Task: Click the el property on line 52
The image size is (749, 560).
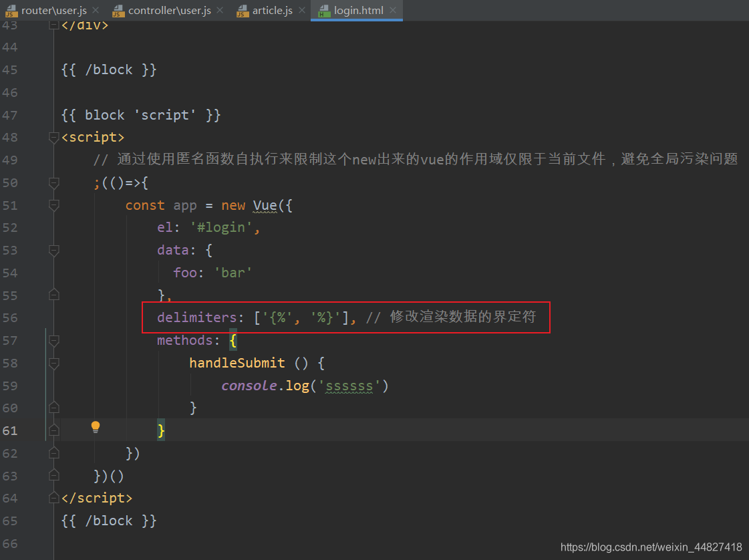Action: [165, 227]
